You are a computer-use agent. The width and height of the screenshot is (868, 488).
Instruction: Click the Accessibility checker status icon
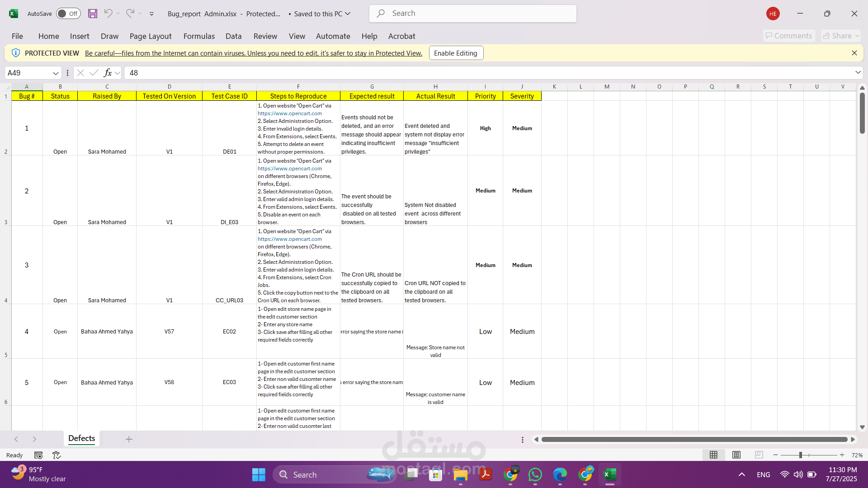[57, 455]
